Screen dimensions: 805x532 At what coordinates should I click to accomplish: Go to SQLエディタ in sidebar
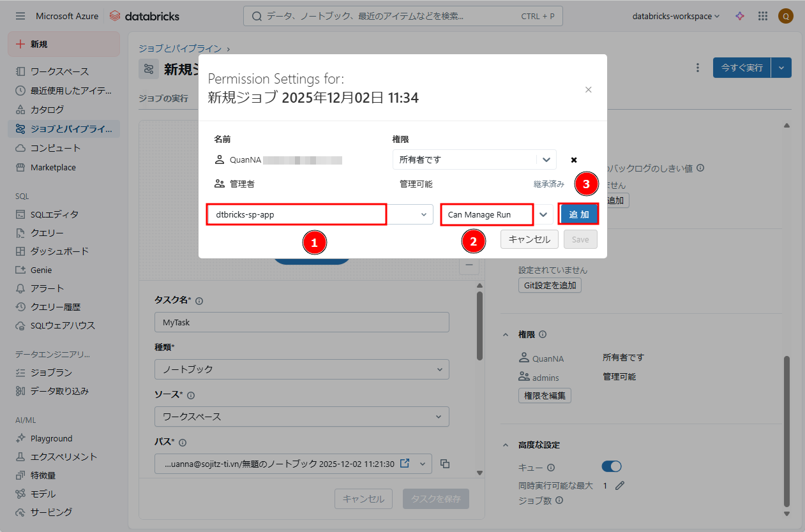tap(54, 214)
